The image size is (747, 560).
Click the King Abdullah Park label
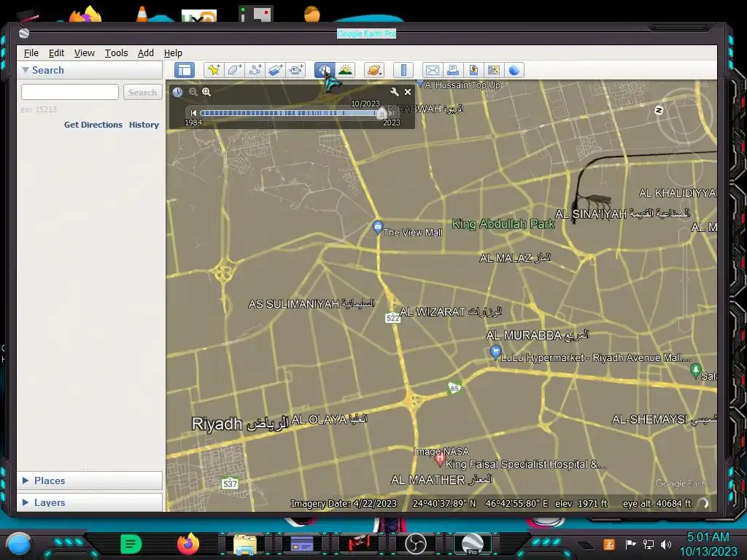pyautogui.click(x=503, y=224)
